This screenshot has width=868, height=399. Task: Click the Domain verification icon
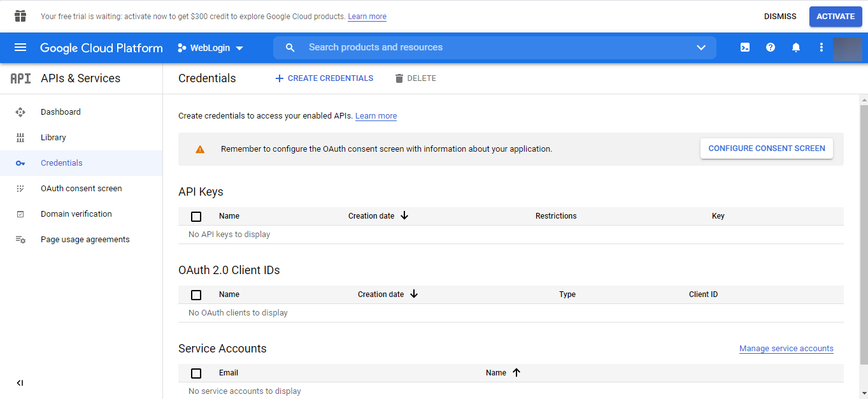(x=20, y=214)
